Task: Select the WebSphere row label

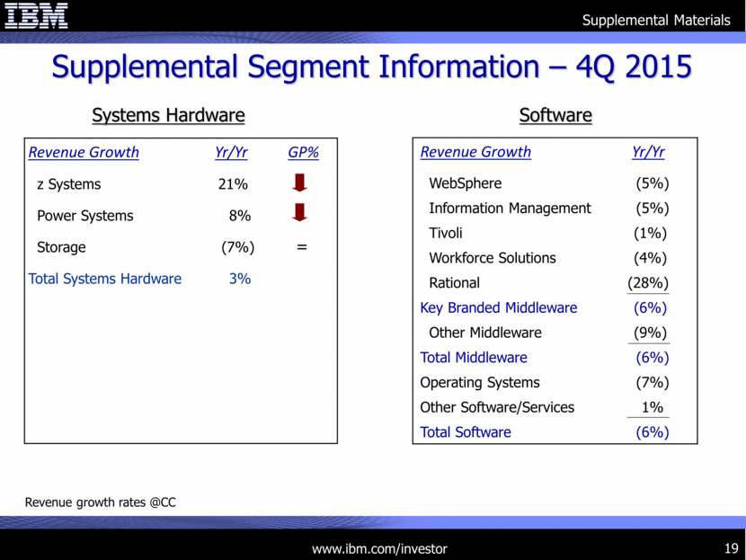Action: 466,183
